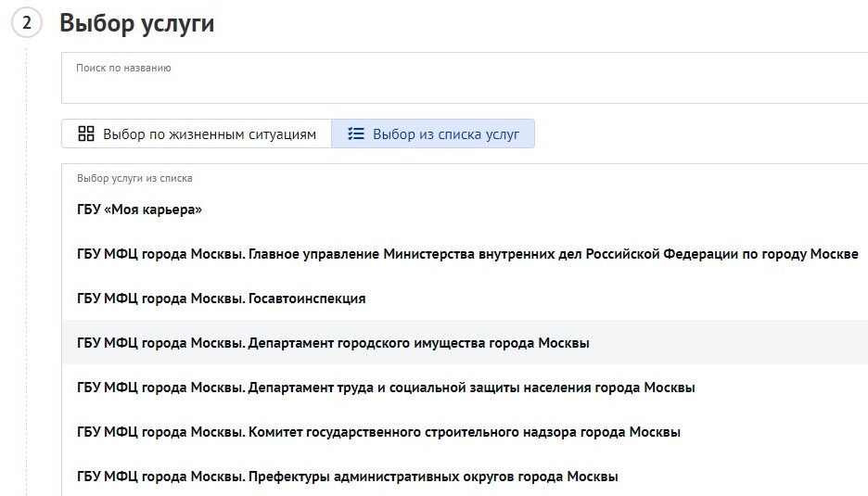Choose Главное управление МВД по городу Москве
This screenshot has width=868, height=496.
(x=465, y=253)
